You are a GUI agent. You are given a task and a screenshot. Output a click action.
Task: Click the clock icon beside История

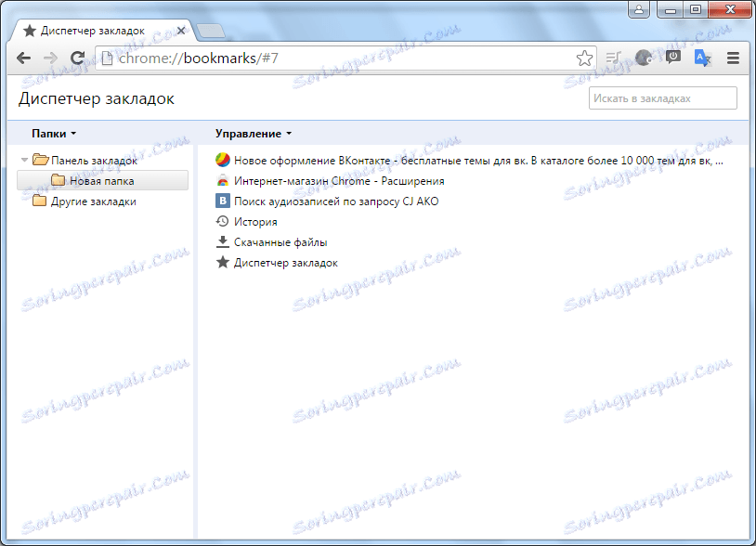(x=222, y=221)
